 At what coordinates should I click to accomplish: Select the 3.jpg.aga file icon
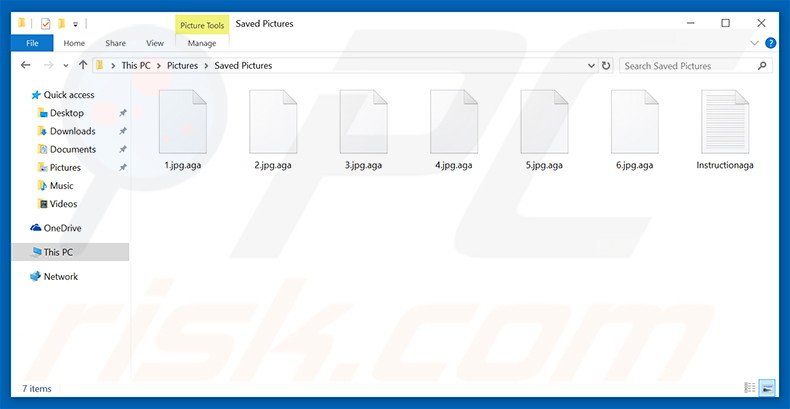pyautogui.click(x=364, y=121)
